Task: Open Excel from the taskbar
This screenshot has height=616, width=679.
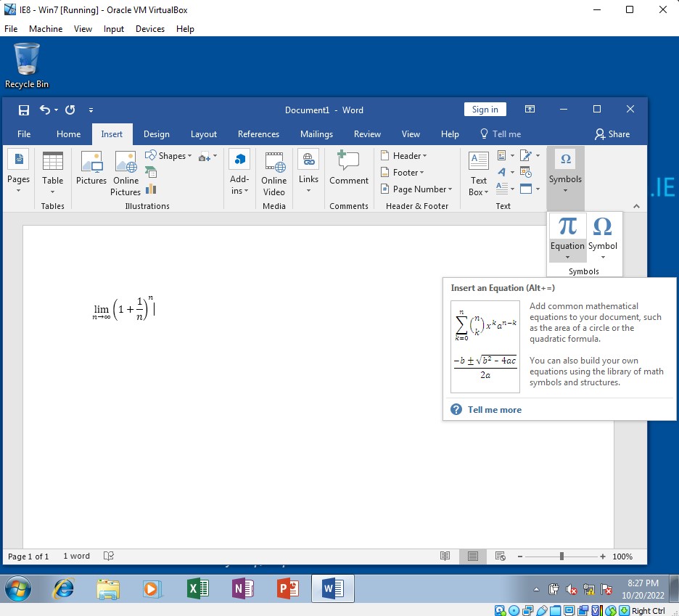Action: 198,589
